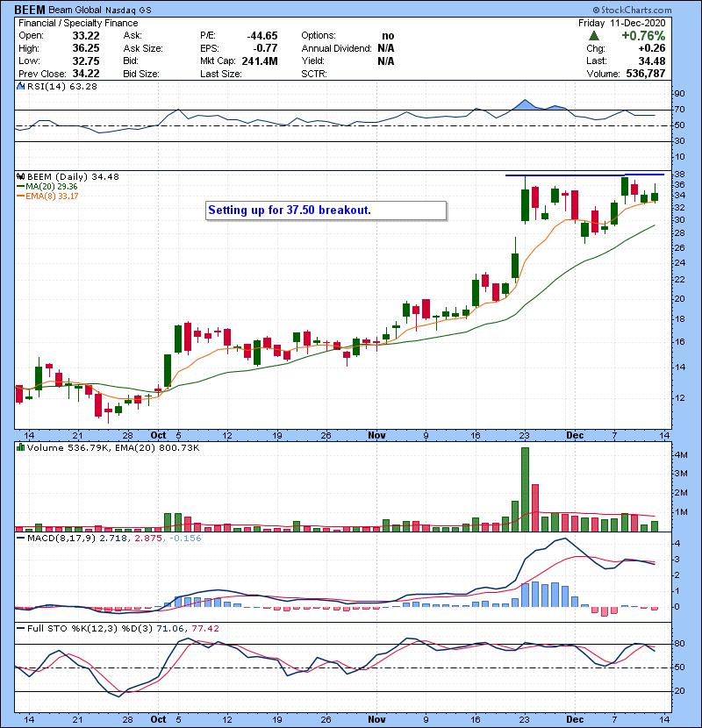
Task: Click the Beam Global company name
Action: [75, 10]
